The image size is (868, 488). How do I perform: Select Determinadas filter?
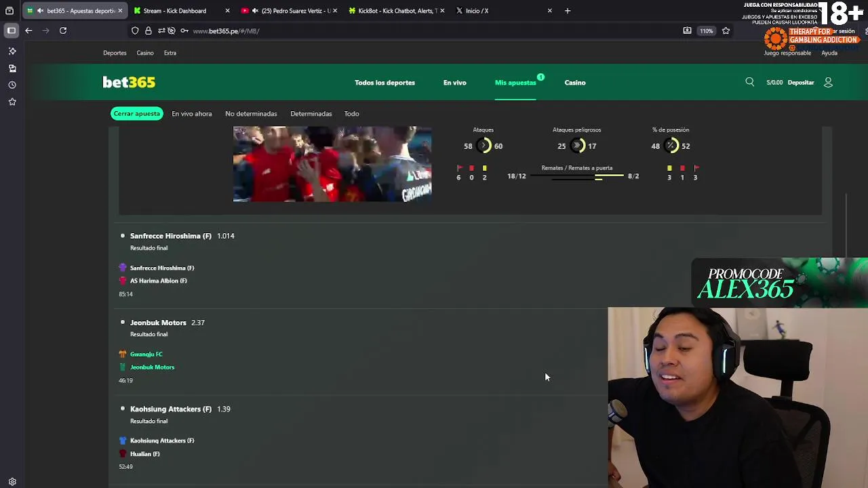click(311, 114)
